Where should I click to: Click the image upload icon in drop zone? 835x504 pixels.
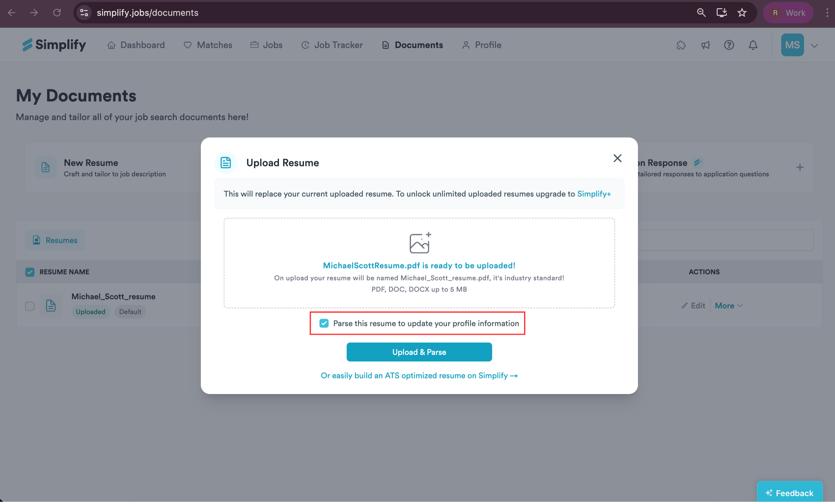[420, 243]
